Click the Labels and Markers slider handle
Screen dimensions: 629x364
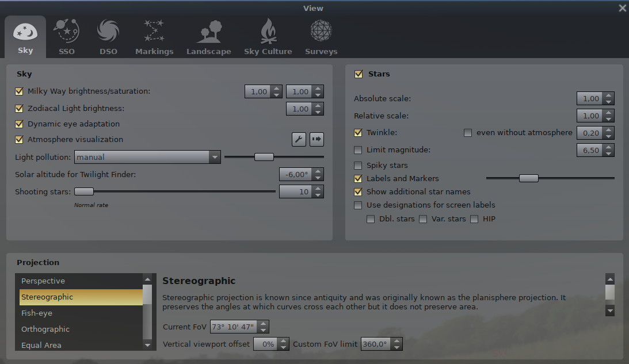[528, 178]
